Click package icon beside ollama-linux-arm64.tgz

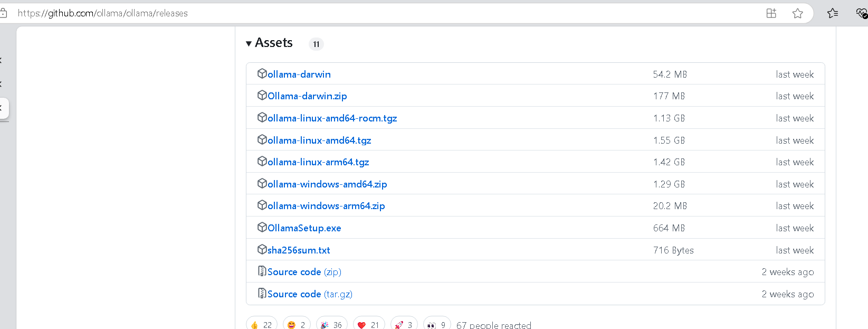point(262,161)
